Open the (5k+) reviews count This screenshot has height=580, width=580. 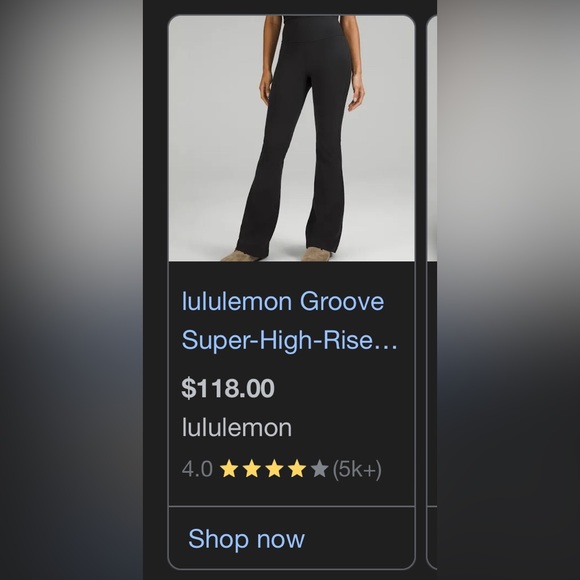[357, 469]
